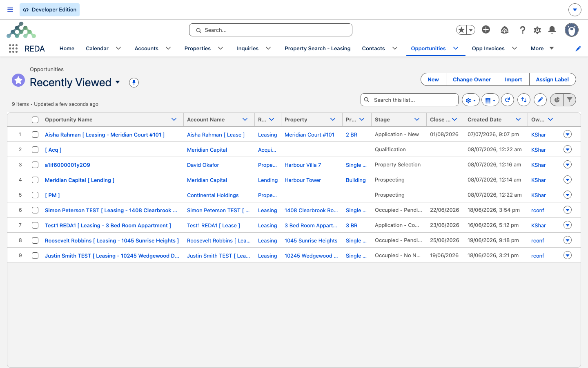Open the Property Search - Leasing tab
The height and width of the screenshot is (368, 588).
point(318,48)
